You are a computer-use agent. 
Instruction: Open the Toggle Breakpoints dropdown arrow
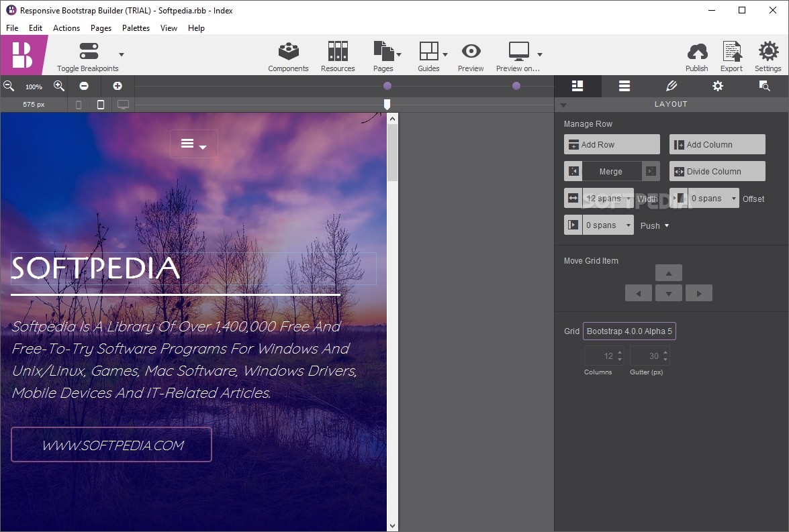pyautogui.click(x=122, y=54)
